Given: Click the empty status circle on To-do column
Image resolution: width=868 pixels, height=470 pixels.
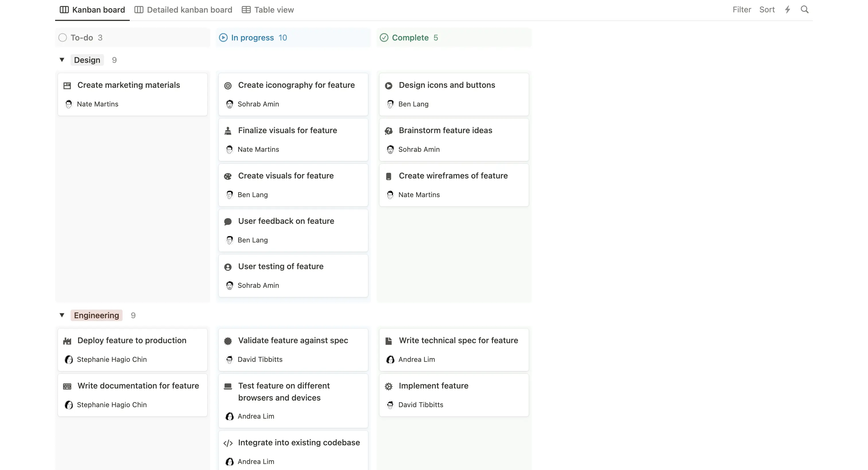Looking at the screenshot, I should tap(63, 37).
